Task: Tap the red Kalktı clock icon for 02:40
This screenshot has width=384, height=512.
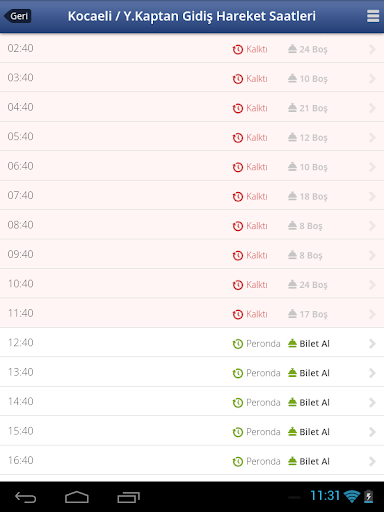Action: click(238, 50)
